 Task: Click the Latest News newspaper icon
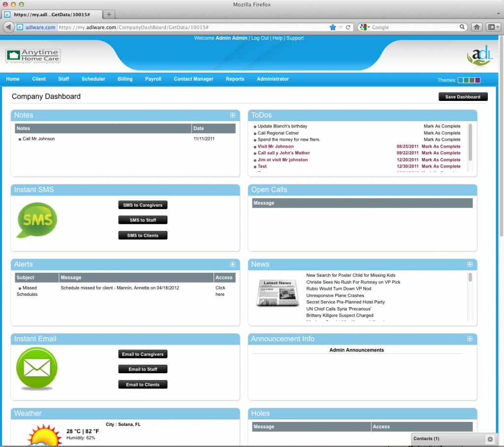coord(277,292)
